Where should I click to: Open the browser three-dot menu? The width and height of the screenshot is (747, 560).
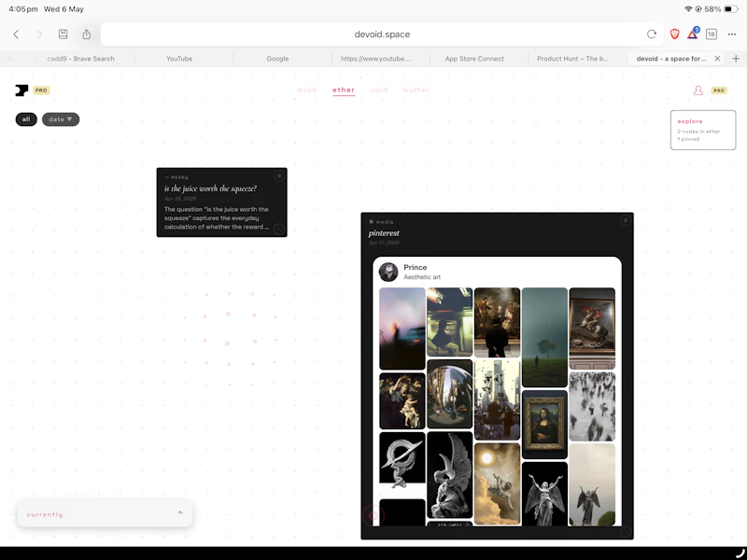732,35
